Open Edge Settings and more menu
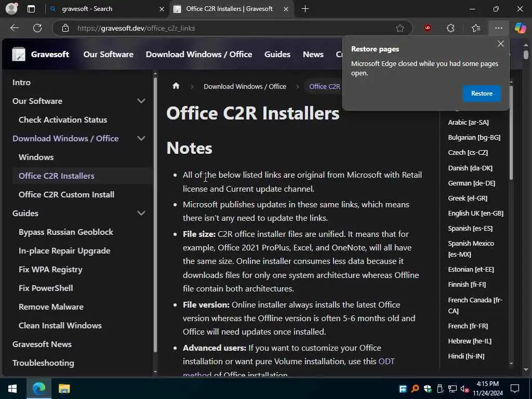This screenshot has width=532, height=399. click(x=498, y=28)
